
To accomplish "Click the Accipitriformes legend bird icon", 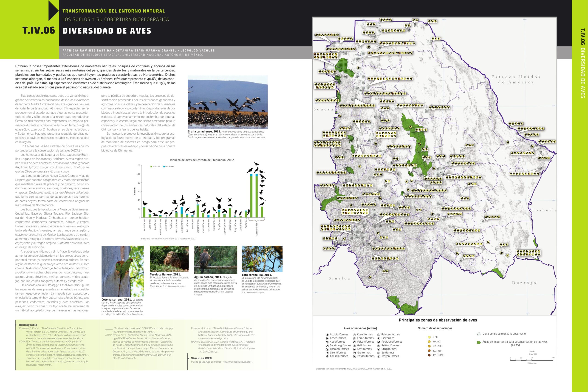I will (327, 335).
